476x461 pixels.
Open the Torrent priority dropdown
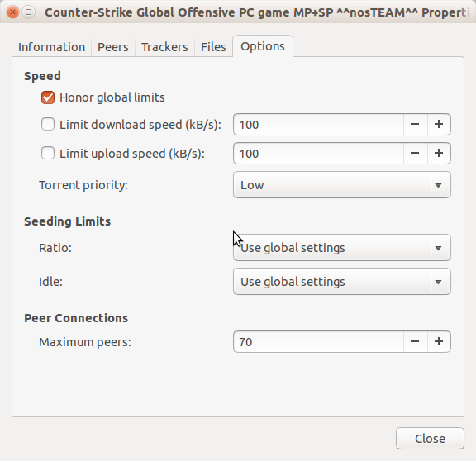click(x=342, y=185)
